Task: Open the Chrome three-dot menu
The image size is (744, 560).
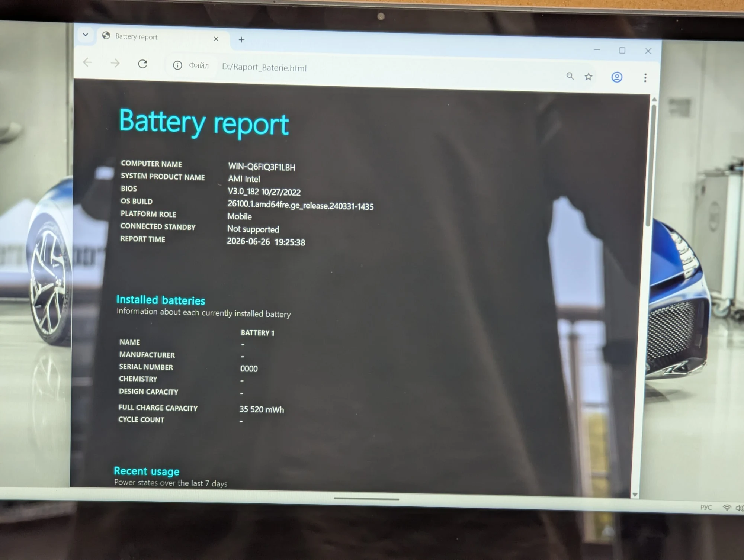Action: (645, 78)
